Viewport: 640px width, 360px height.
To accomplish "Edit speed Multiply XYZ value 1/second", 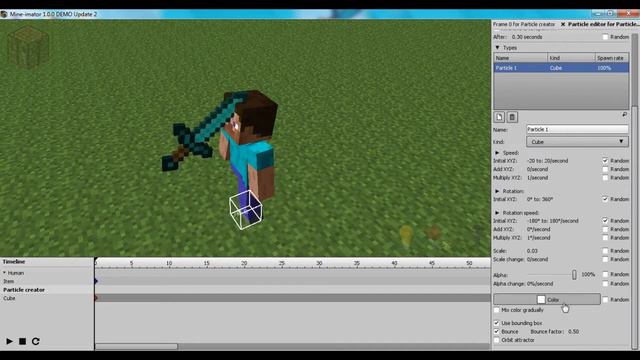I will [538, 178].
